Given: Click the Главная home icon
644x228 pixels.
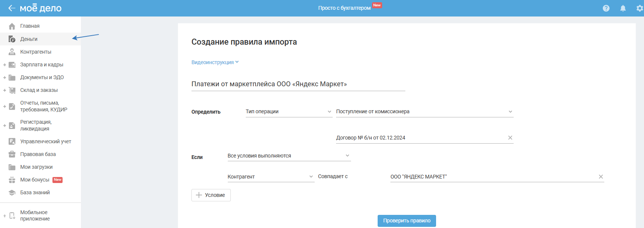Looking at the screenshot, I should [12, 26].
